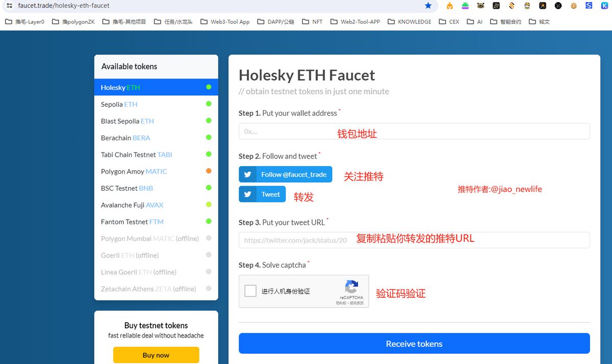Open the green frog extension icon
612x364 pixels.
[x=465, y=6]
